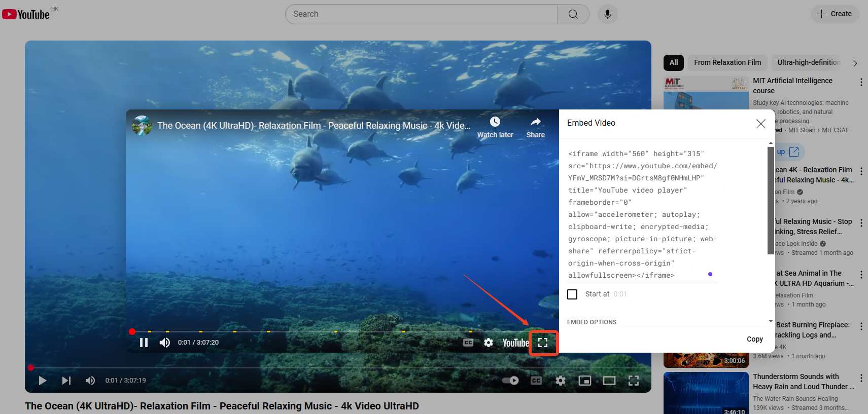Screen dimensions: 868x414
Task: Select the All filter chip
Action: pyautogui.click(x=674, y=62)
